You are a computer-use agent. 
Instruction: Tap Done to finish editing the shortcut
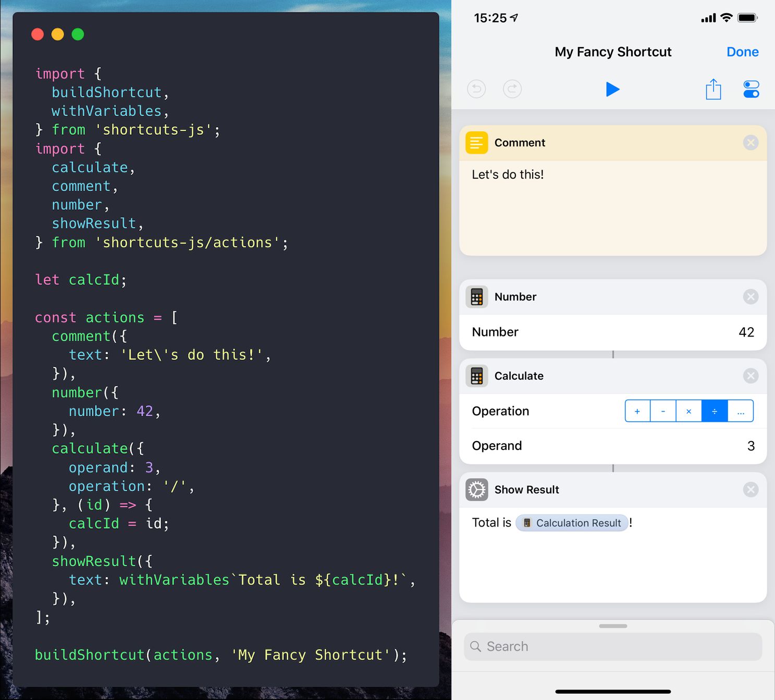click(x=742, y=52)
